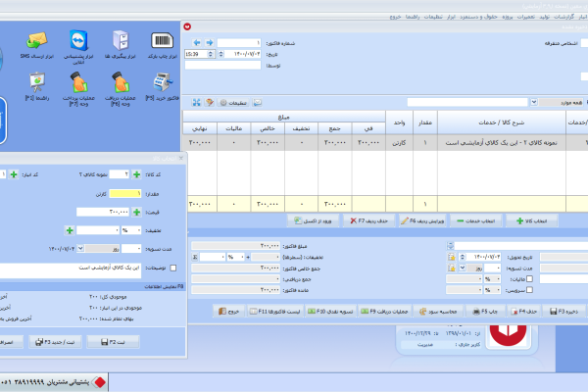
Task: Go to previous invoice with left arrow
Action: pos(197,43)
